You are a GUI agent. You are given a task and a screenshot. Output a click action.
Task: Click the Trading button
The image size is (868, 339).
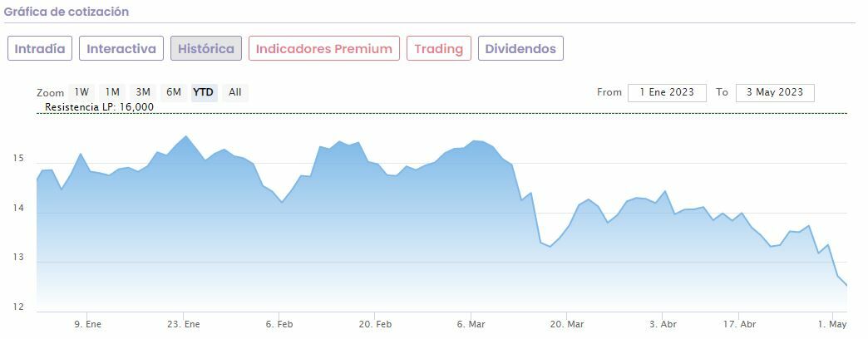438,48
